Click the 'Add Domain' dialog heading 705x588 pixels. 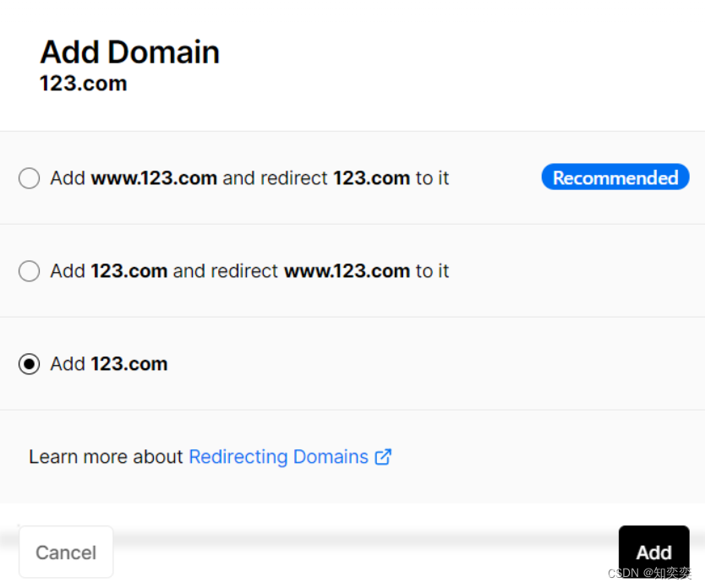129,52
